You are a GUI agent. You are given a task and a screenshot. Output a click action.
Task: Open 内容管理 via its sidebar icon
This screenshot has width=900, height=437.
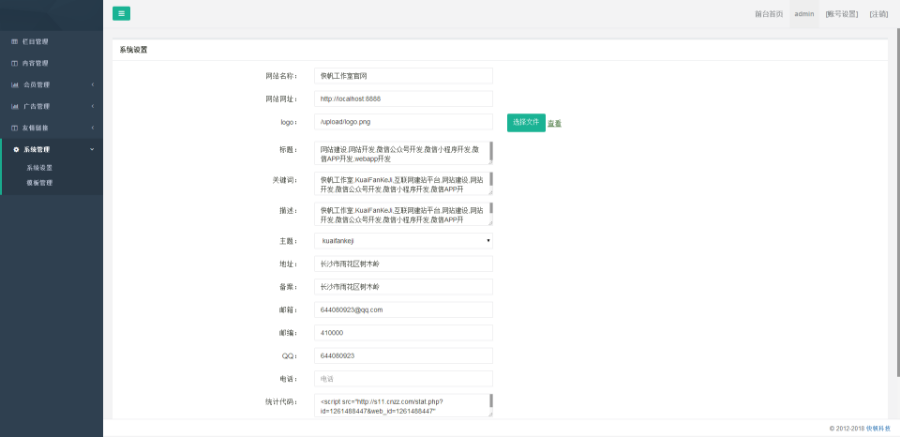click(15, 63)
